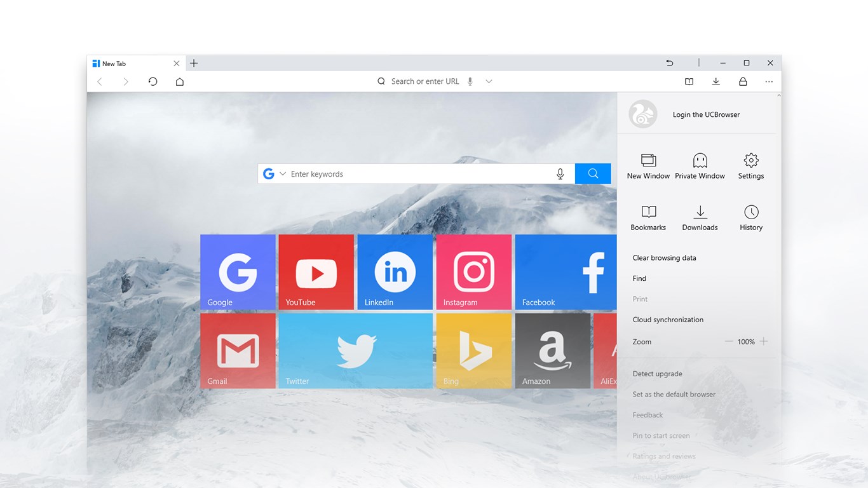
Task: Open Settings from the menu panel
Action: (751, 166)
